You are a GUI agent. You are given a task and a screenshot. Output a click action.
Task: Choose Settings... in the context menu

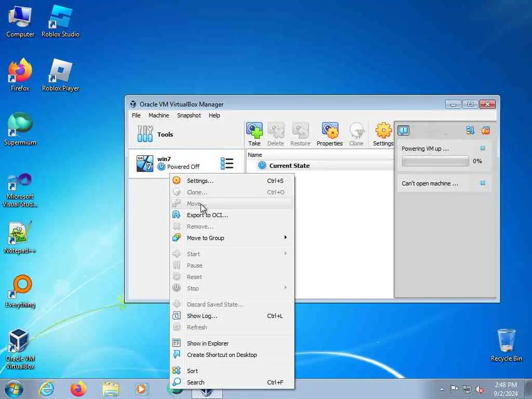(232, 181)
